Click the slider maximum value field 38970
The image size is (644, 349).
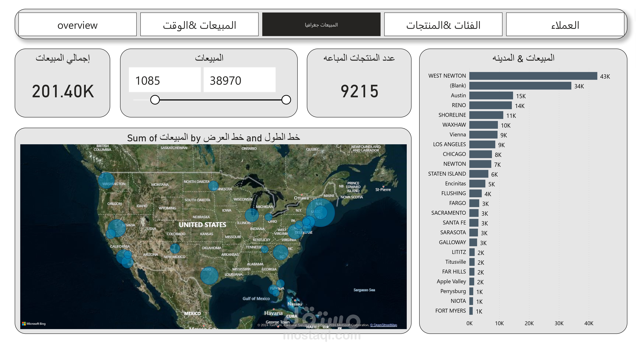point(239,80)
